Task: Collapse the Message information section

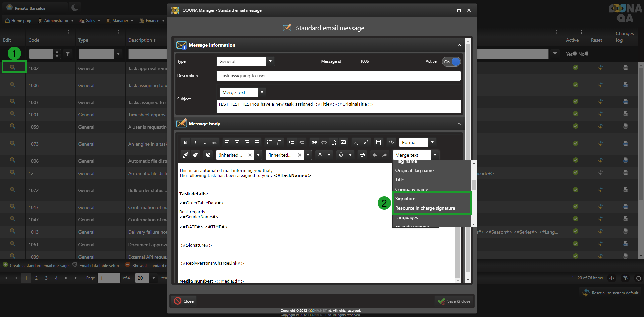Action: [459, 45]
